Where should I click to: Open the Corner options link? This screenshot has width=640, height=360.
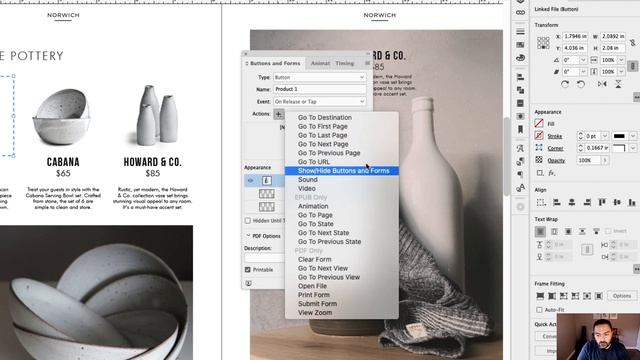(x=556, y=149)
